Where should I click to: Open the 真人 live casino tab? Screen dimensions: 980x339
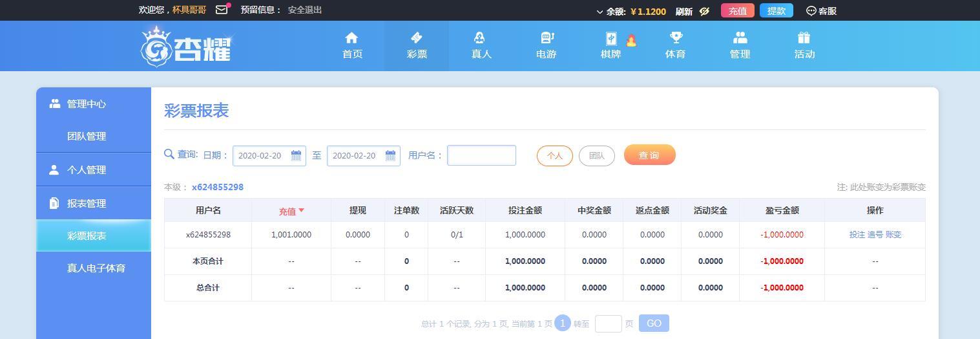click(481, 46)
